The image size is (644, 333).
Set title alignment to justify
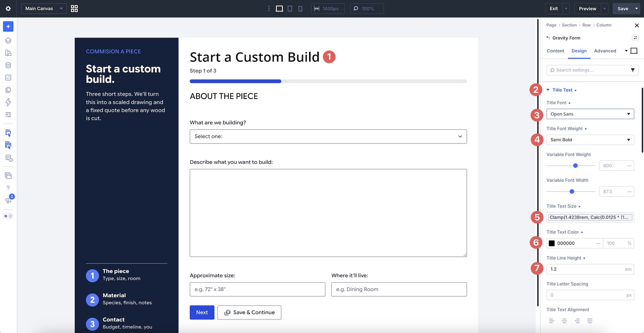pos(590,321)
